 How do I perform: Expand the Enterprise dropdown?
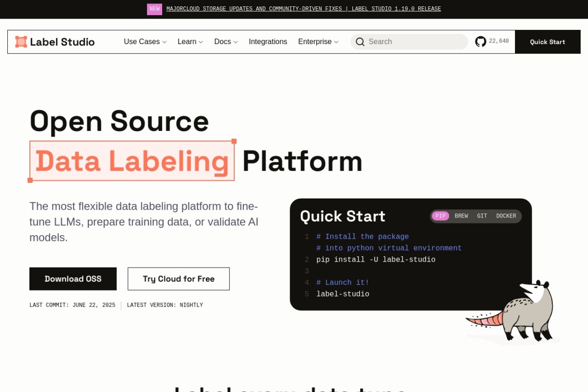click(x=318, y=42)
